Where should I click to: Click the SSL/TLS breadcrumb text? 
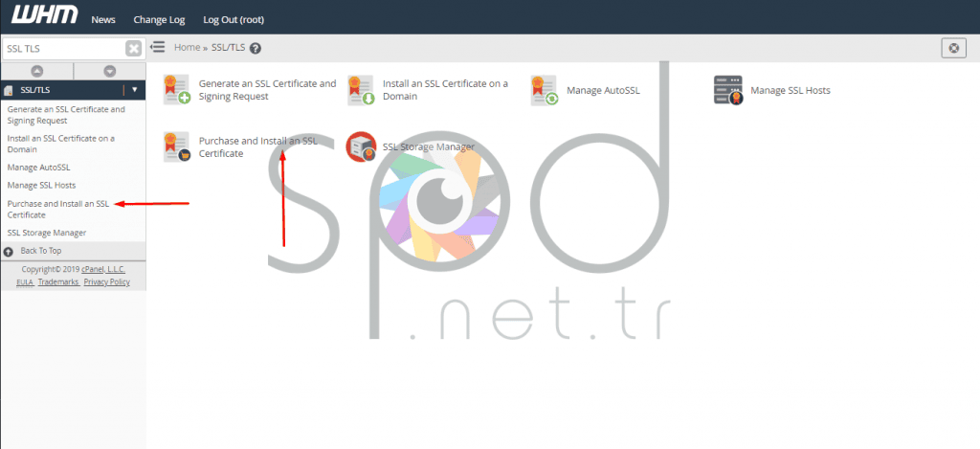tap(228, 48)
